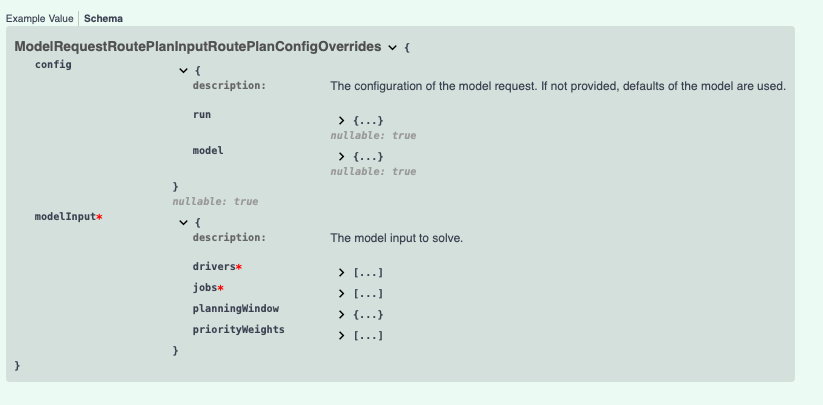The image size is (823, 405).
Task: Select the Schema tab
Action: click(104, 19)
